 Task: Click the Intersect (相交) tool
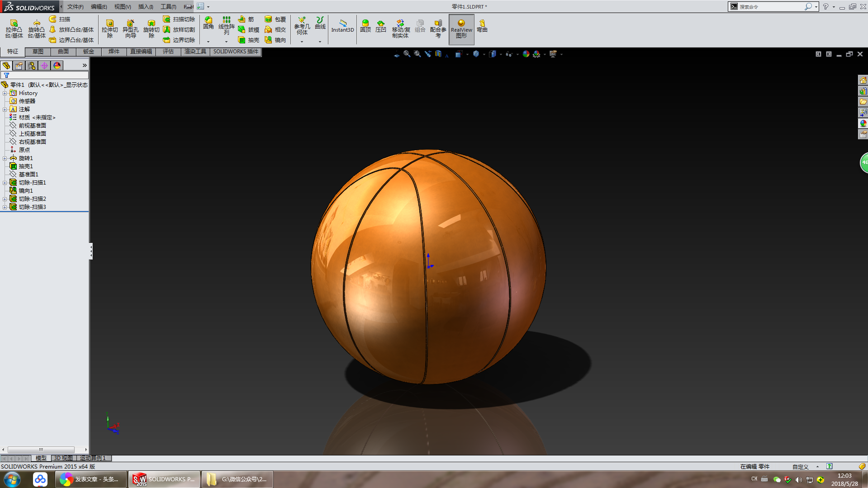point(275,29)
